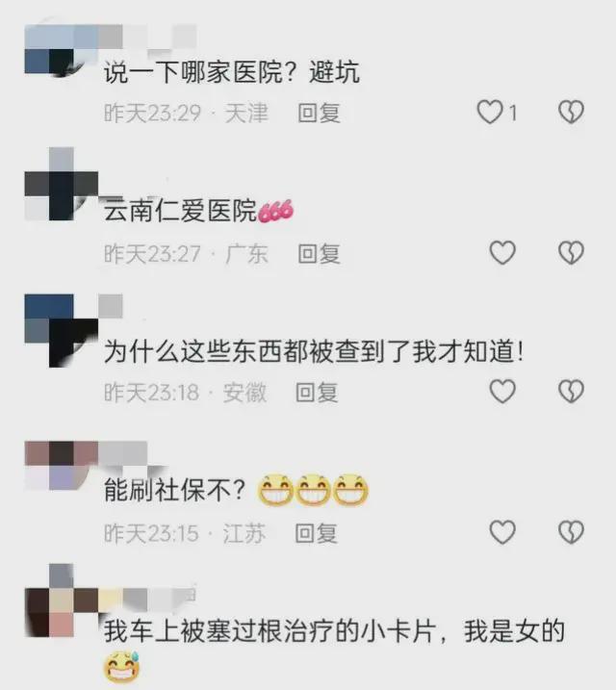Open avatar of the 天津 commenter

click(55, 51)
